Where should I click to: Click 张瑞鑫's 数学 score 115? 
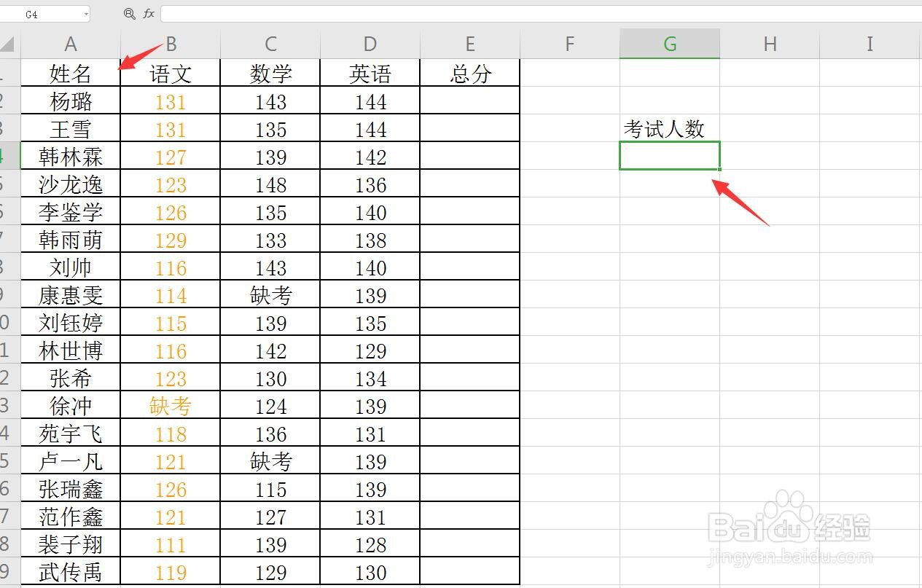pyautogui.click(x=270, y=488)
